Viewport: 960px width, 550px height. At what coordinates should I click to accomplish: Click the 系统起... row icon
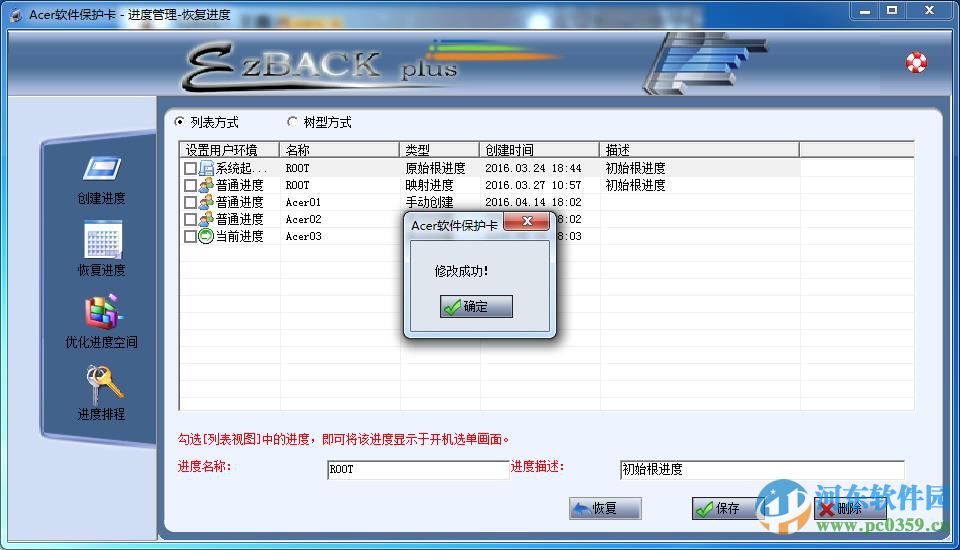[x=206, y=168]
